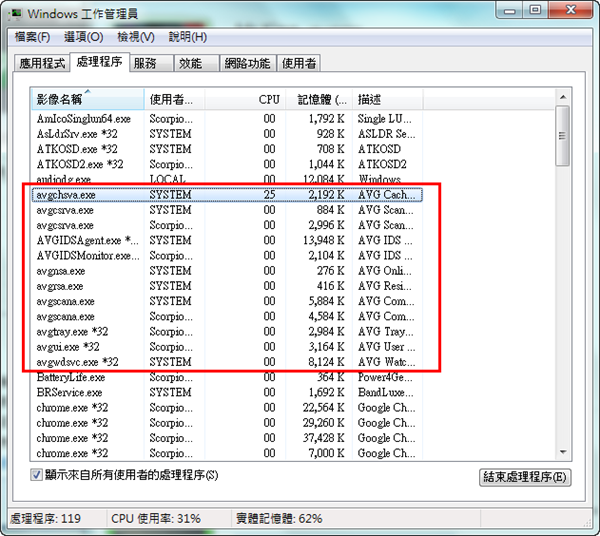
Task: Select the AsLdrSrv.exe *32 process
Action: coord(227,134)
